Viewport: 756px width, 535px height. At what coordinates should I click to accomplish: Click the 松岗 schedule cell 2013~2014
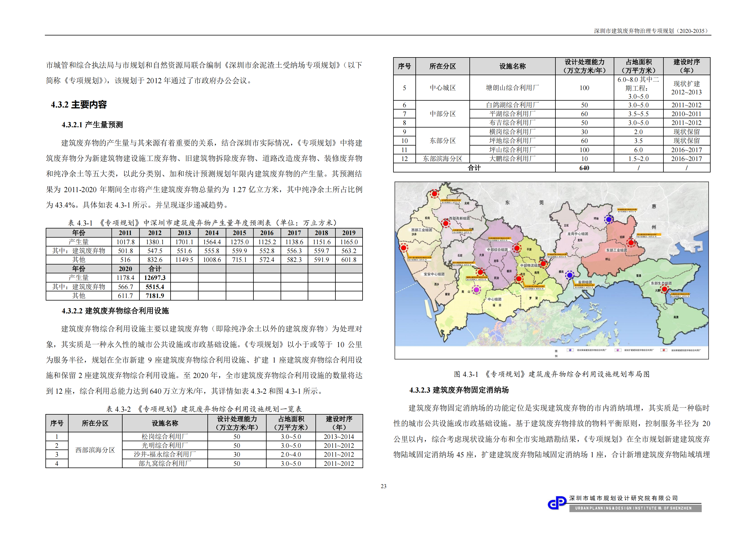tap(339, 437)
